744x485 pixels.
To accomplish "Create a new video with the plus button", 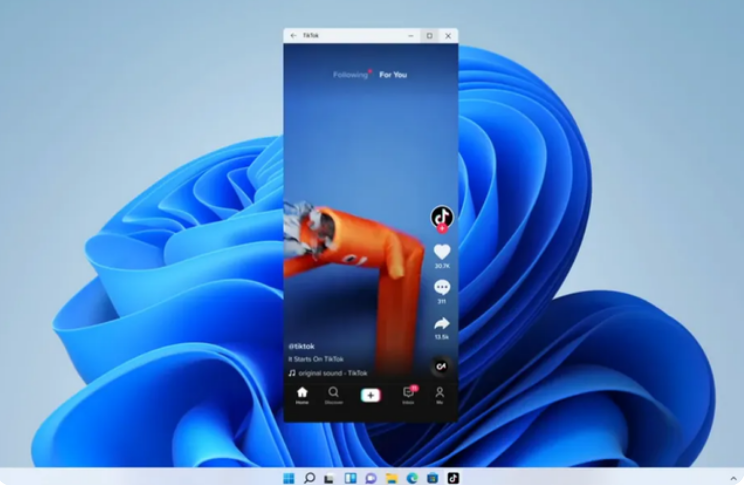I will (x=370, y=395).
